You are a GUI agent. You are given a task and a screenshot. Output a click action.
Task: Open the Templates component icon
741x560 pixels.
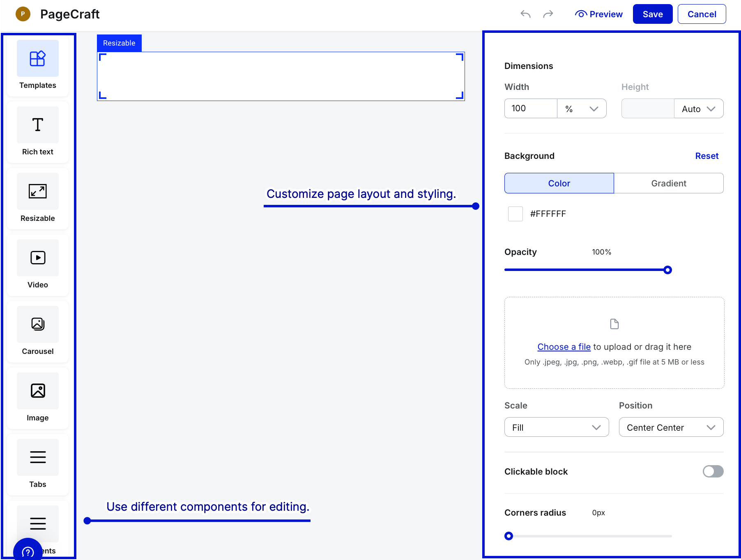(37, 59)
